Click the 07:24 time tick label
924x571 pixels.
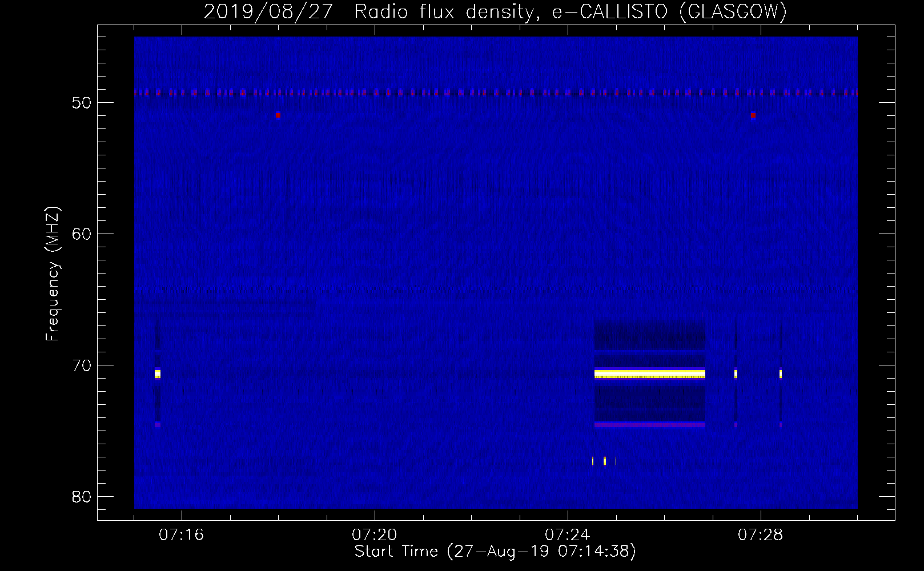[568, 535]
